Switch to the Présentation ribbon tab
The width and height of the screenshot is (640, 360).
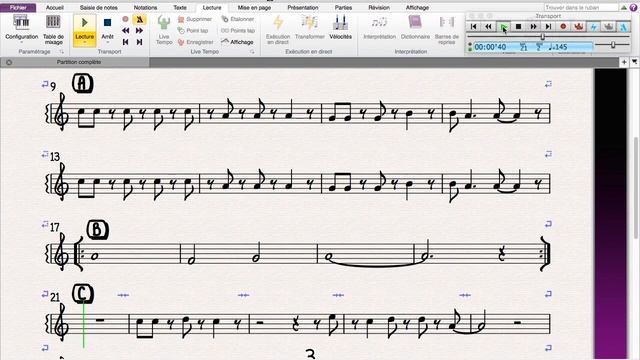pyautogui.click(x=303, y=7)
